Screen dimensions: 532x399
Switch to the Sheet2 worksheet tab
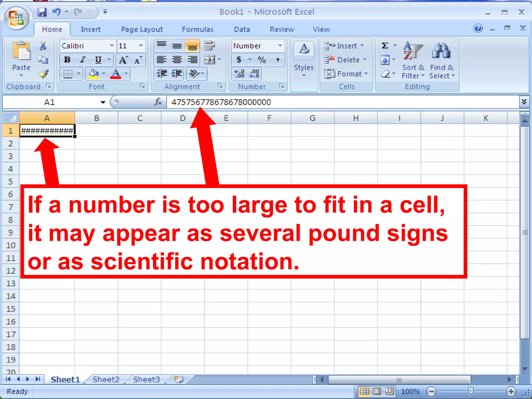point(106,380)
